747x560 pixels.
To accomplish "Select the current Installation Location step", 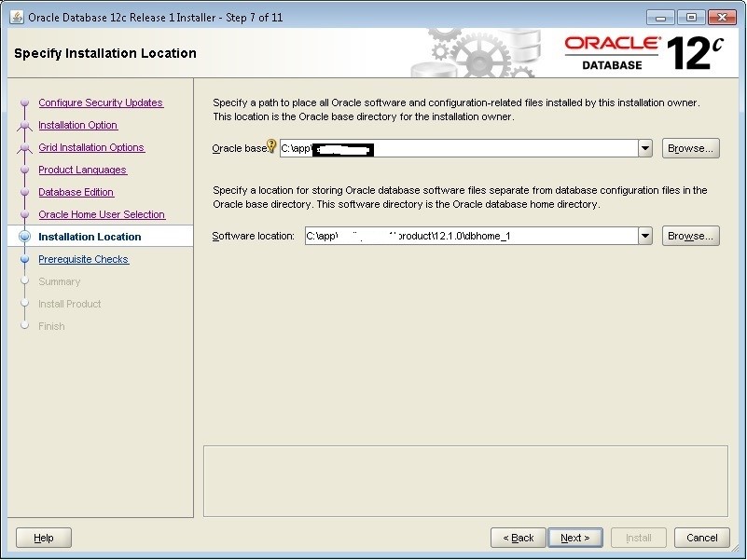I will (90, 237).
